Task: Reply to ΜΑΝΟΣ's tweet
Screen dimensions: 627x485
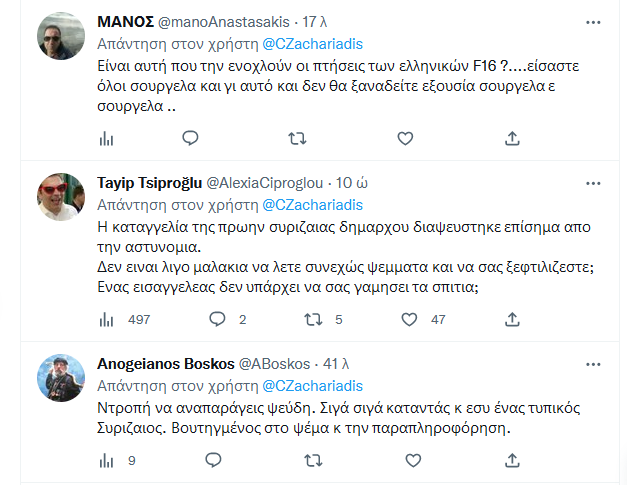Action: coord(189,138)
